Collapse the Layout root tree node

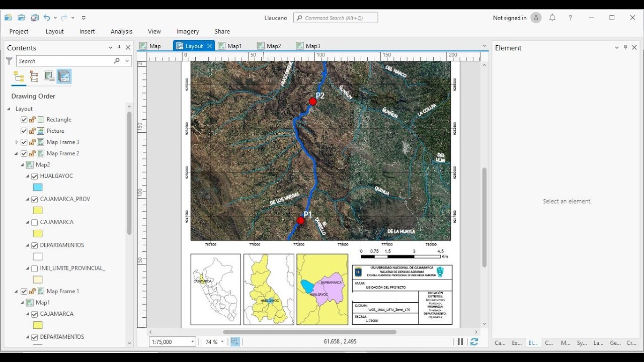click(x=9, y=109)
